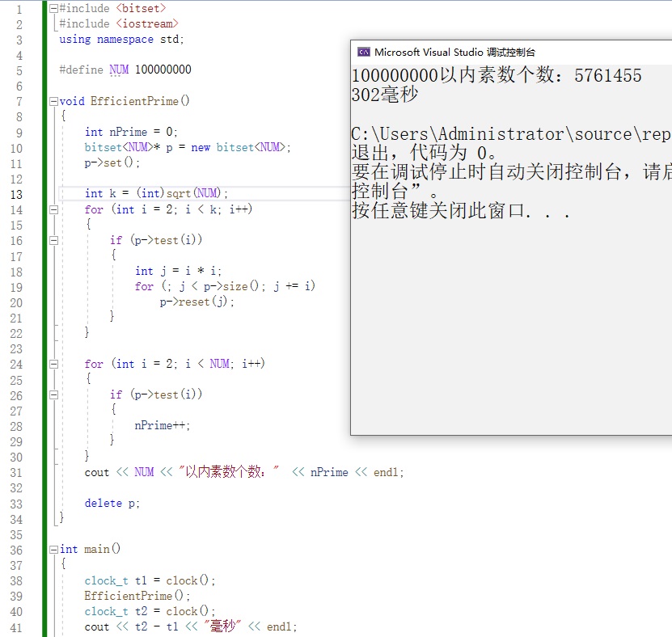Collapse the if block at line 26
This screenshot has height=637, width=672.
(x=53, y=395)
